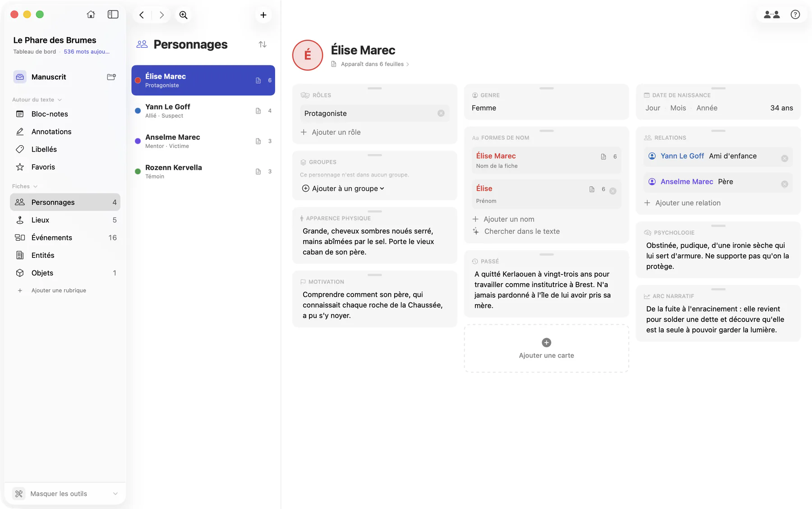Screen dimensions: 812x509
Task: Click Ajouter un nom
Action: (503, 219)
